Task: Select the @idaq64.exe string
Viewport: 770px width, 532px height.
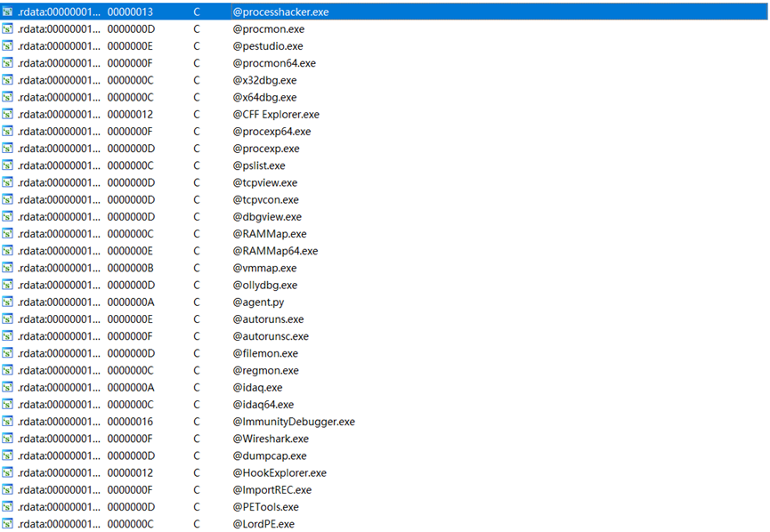Action: pyautogui.click(x=263, y=405)
